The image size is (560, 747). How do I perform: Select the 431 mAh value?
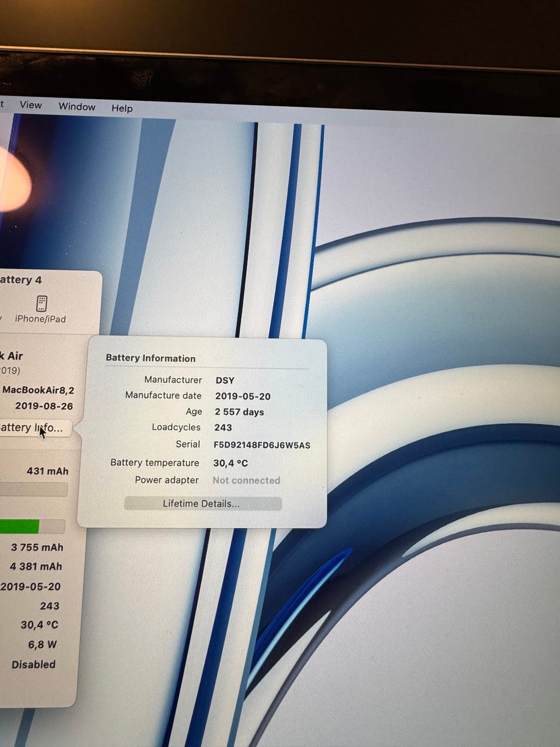(47, 472)
